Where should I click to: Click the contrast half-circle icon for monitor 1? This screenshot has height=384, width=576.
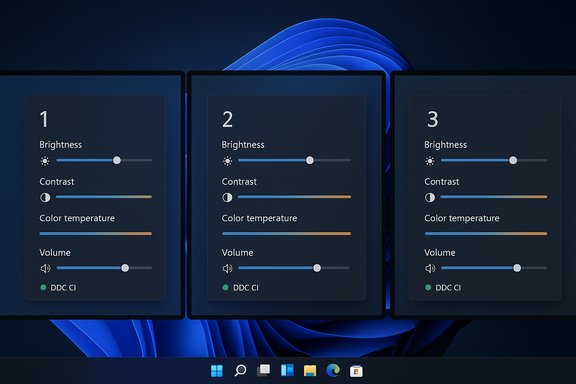point(45,197)
